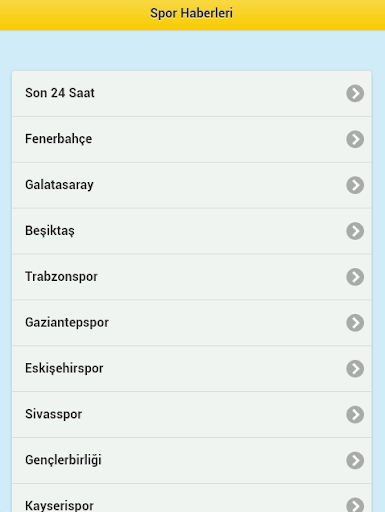Tap the chevron icon on the Gaziantepspor row
This screenshot has height=512, width=385.
click(x=355, y=323)
